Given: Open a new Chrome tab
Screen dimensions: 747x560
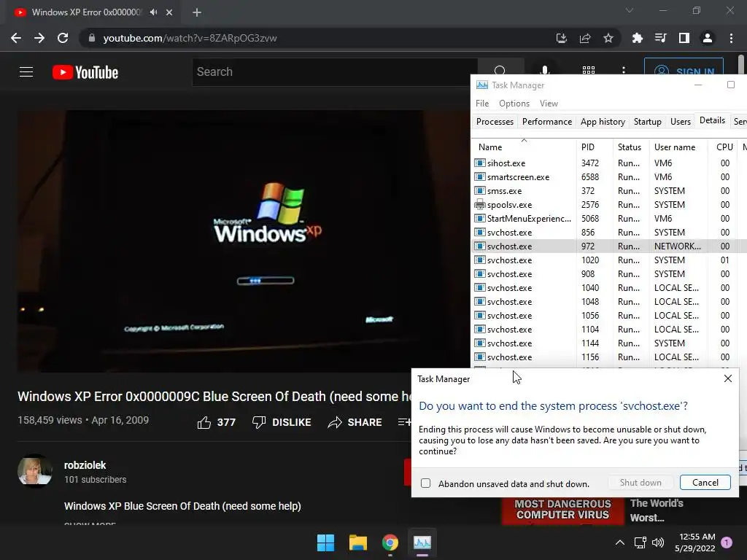Looking at the screenshot, I should pyautogui.click(x=197, y=12).
